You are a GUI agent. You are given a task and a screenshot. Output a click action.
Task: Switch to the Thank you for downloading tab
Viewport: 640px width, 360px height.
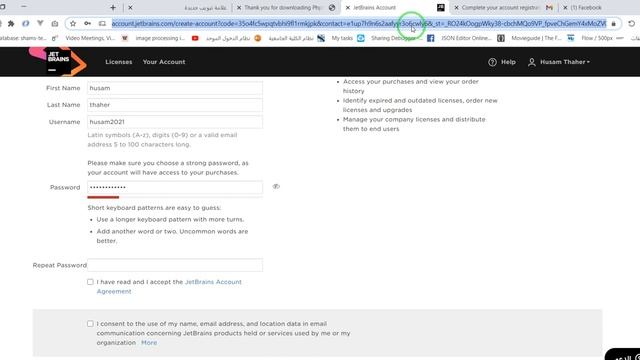pyautogui.click(x=286, y=7)
